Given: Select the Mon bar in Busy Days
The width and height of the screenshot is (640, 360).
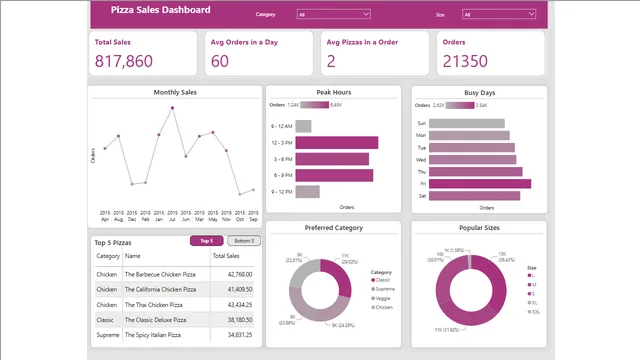Looking at the screenshot, I should [x=469, y=135].
